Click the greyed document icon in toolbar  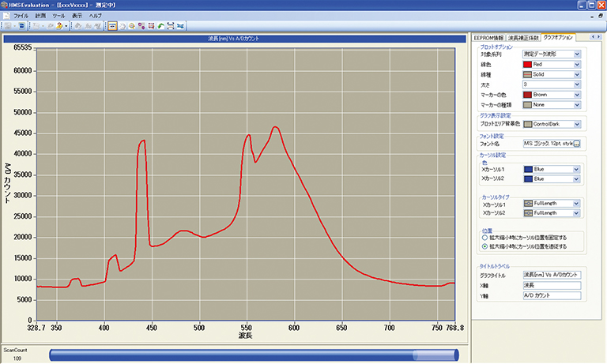pyautogui.click(x=36, y=26)
